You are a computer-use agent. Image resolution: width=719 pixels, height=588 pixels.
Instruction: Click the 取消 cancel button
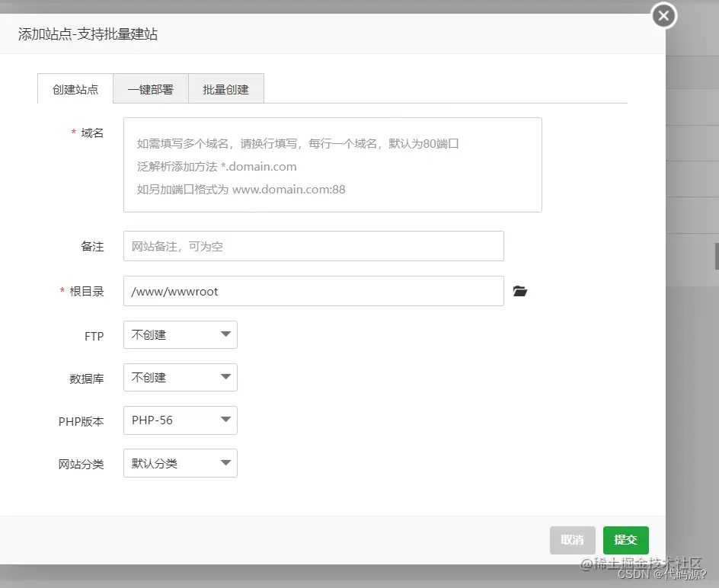(x=572, y=539)
